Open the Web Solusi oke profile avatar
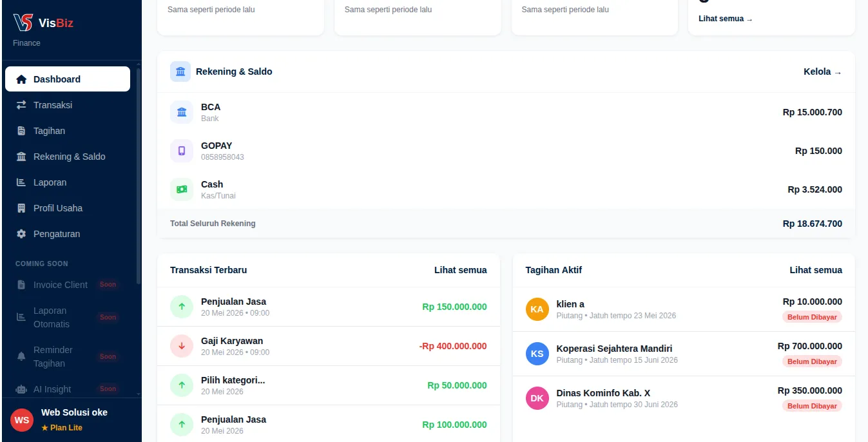Image resolution: width=868 pixels, height=442 pixels. [22, 420]
